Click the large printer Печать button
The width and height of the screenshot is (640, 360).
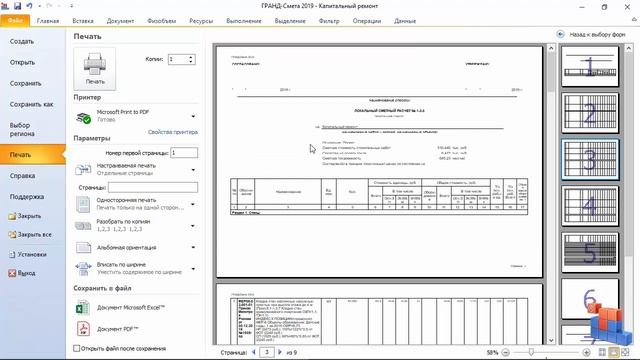[x=95, y=69]
